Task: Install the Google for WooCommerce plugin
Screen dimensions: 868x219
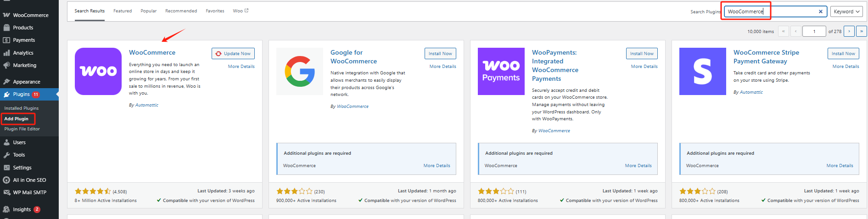Action: click(x=440, y=54)
